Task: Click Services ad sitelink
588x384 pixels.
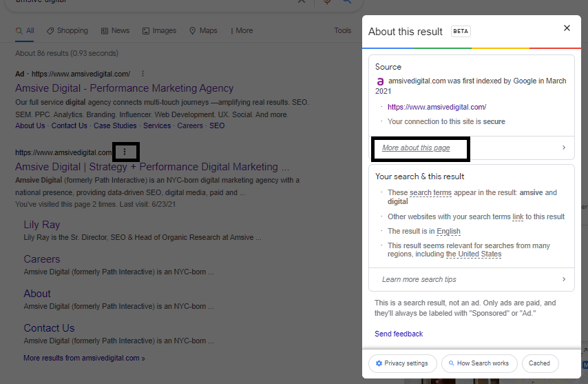Action: click(x=157, y=125)
